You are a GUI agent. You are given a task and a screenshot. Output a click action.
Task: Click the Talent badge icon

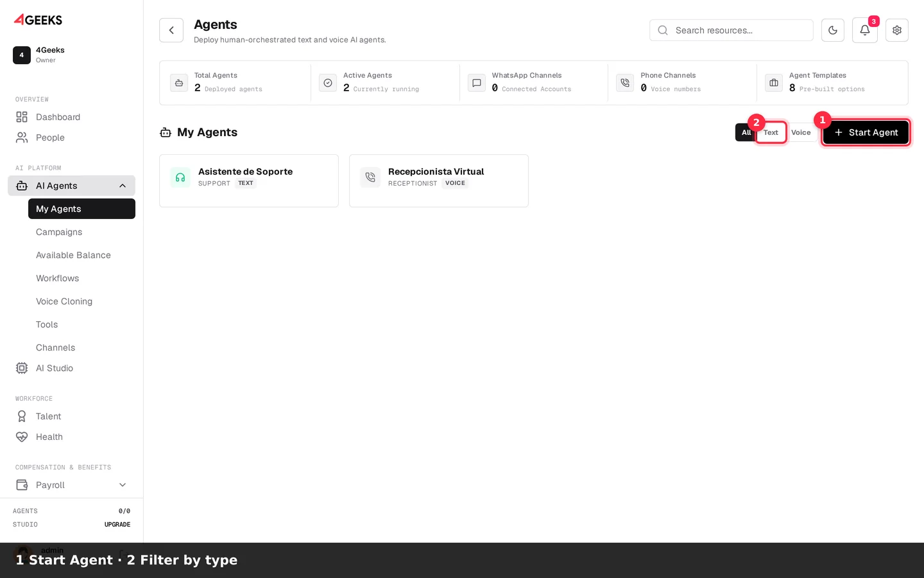pyautogui.click(x=22, y=416)
